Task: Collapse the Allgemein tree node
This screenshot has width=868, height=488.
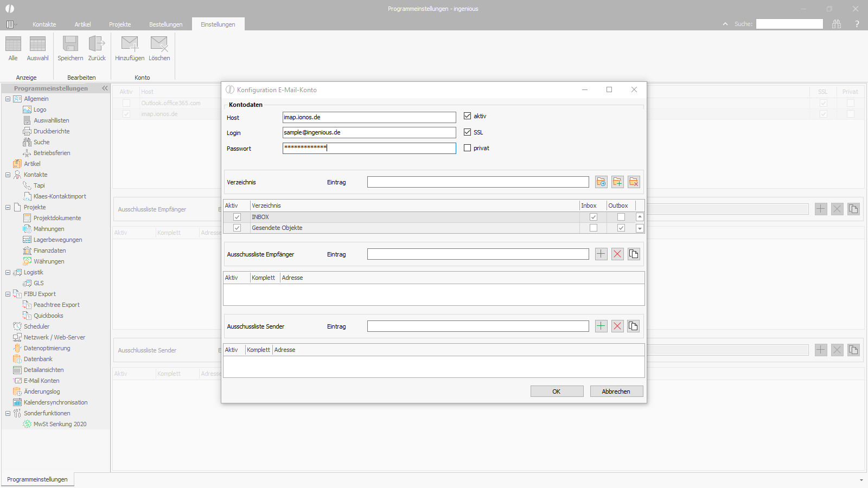Action: (8, 99)
